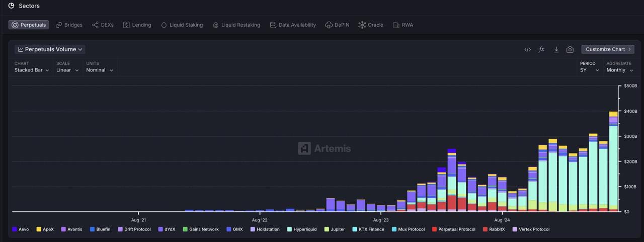Screen dimensions: 644x242
Task: Click the Bridges link icon
Action: click(x=59, y=25)
